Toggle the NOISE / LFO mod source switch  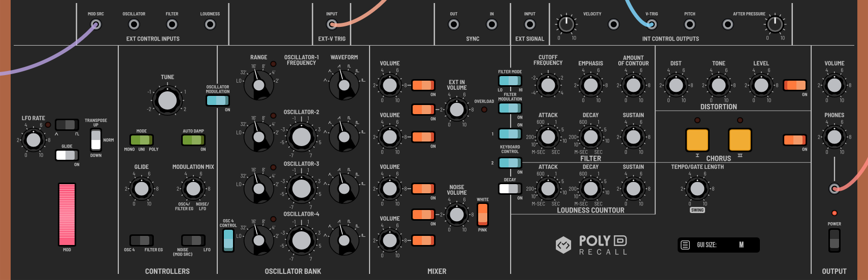tap(193, 240)
